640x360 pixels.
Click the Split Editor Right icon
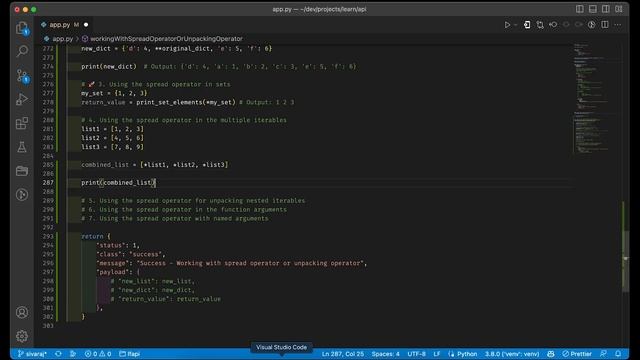coord(605,25)
